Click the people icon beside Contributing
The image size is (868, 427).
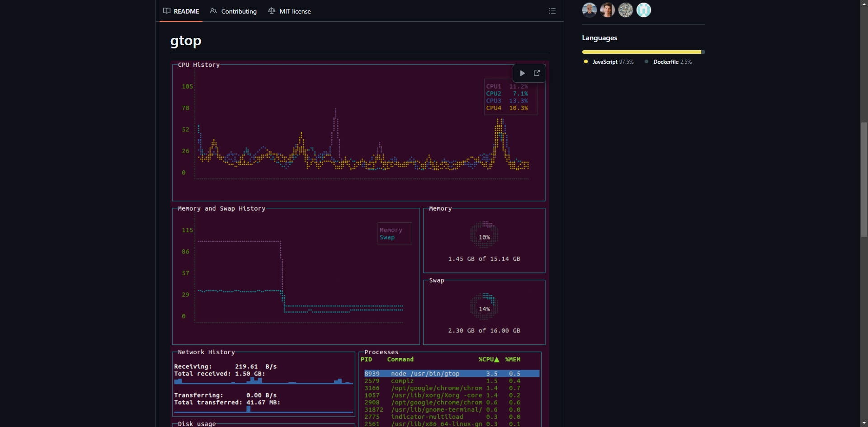[x=213, y=11]
